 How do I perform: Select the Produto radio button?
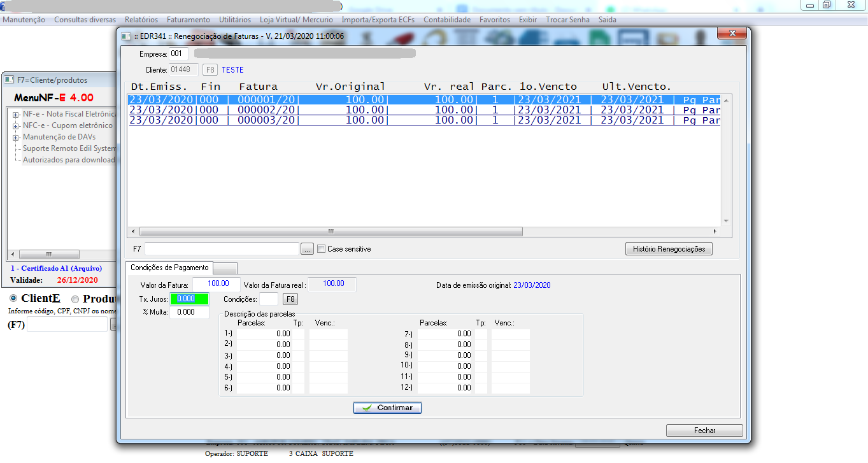pyautogui.click(x=75, y=299)
